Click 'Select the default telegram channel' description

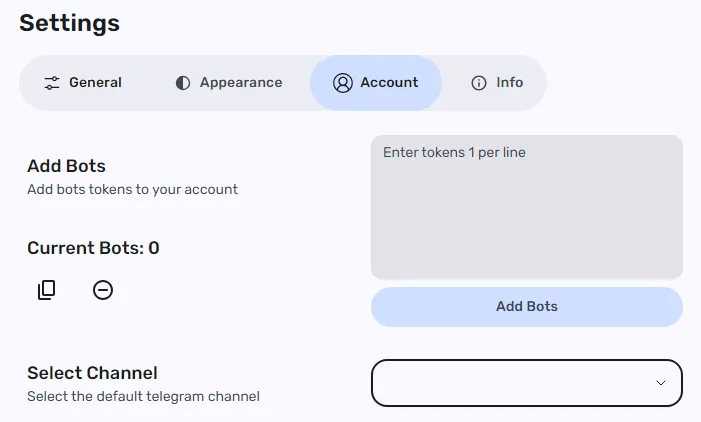(x=143, y=397)
